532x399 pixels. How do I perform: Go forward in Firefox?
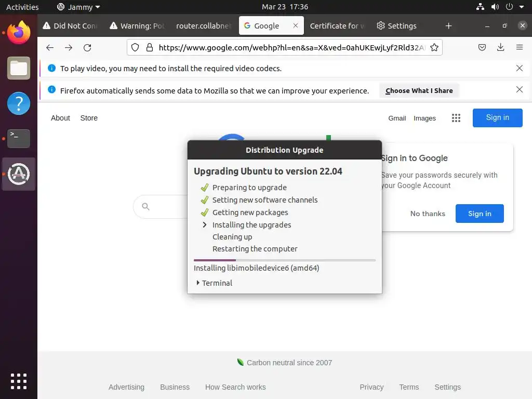click(69, 47)
